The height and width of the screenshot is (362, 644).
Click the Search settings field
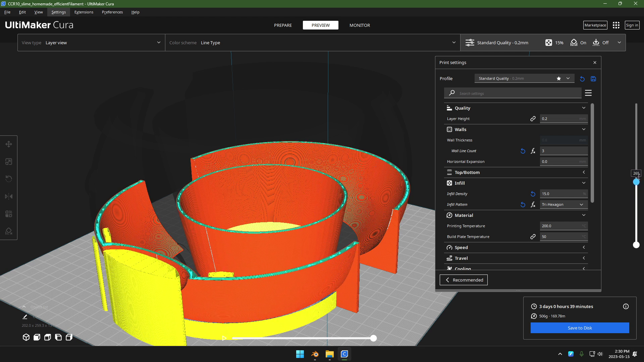click(513, 93)
